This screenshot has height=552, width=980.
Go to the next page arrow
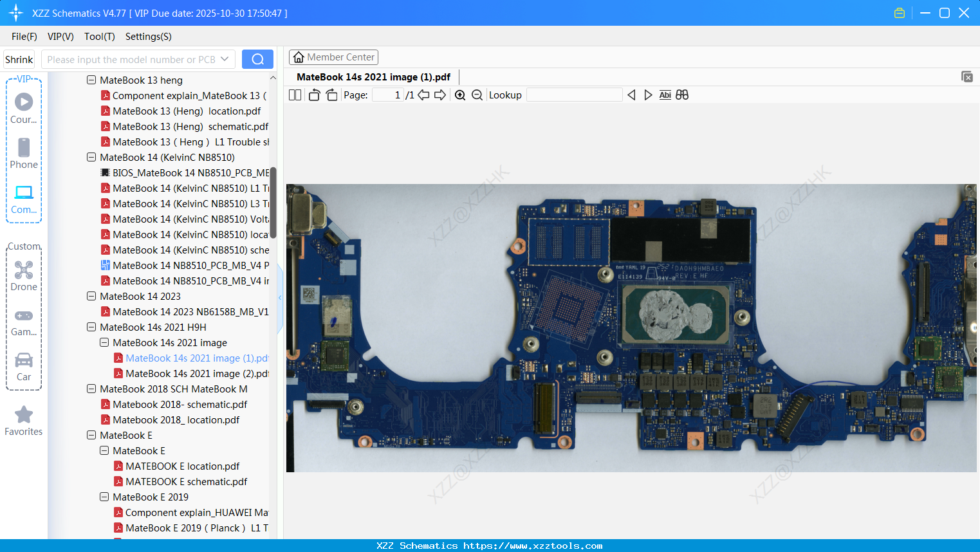coord(440,95)
